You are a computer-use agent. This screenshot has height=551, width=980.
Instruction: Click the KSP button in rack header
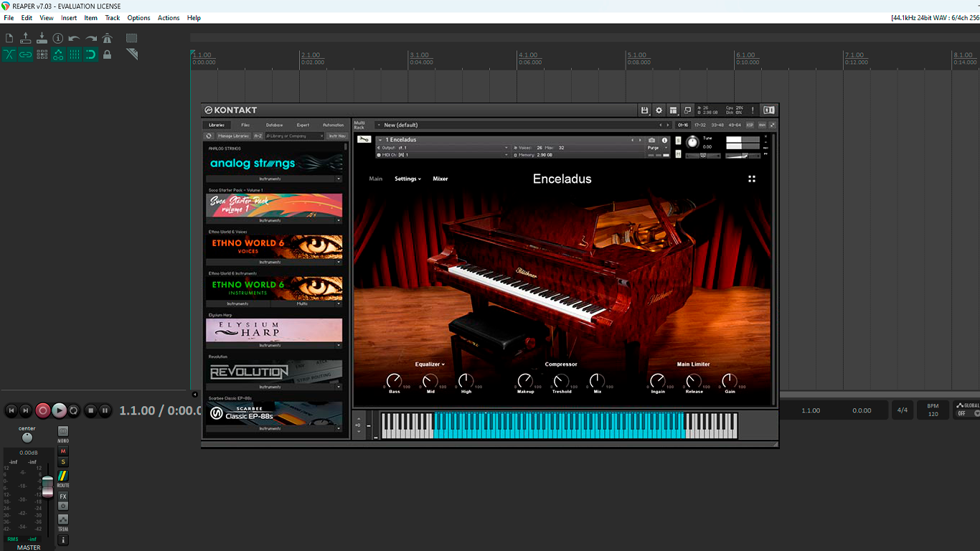point(750,125)
